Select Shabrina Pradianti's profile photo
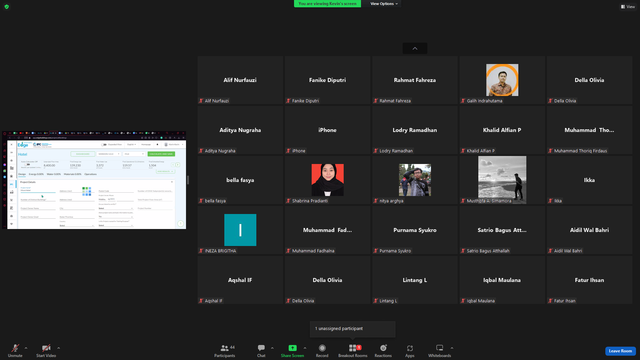The width and height of the screenshot is (640, 360). point(327,180)
